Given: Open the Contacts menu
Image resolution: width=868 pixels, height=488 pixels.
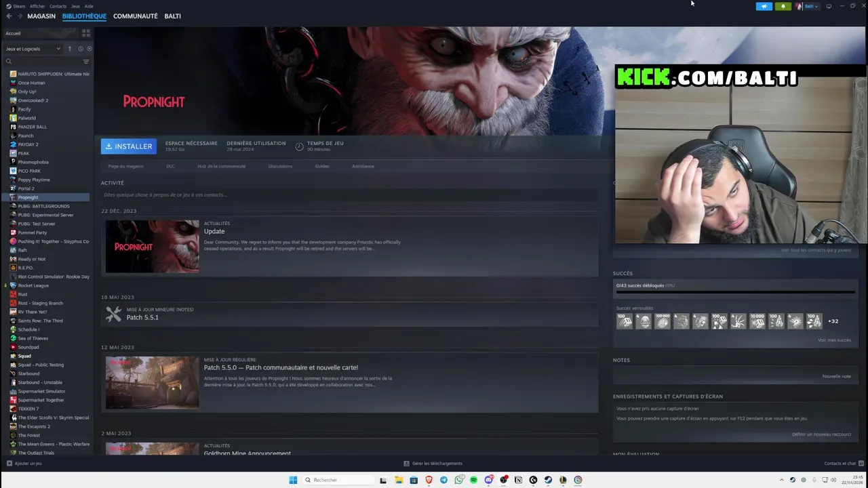Looking at the screenshot, I should tap(58, 6).
